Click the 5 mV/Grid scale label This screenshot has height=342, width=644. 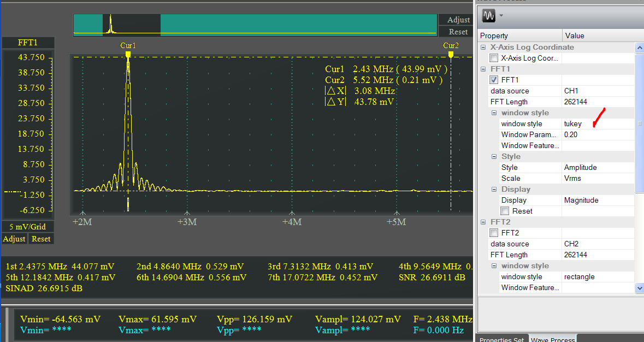27,227
